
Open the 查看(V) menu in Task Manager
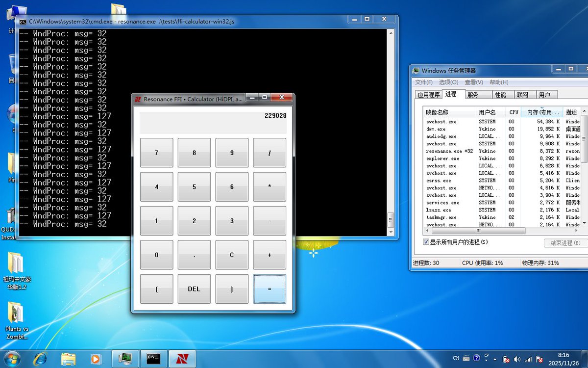pyautogui.click(x=474, y=82)
